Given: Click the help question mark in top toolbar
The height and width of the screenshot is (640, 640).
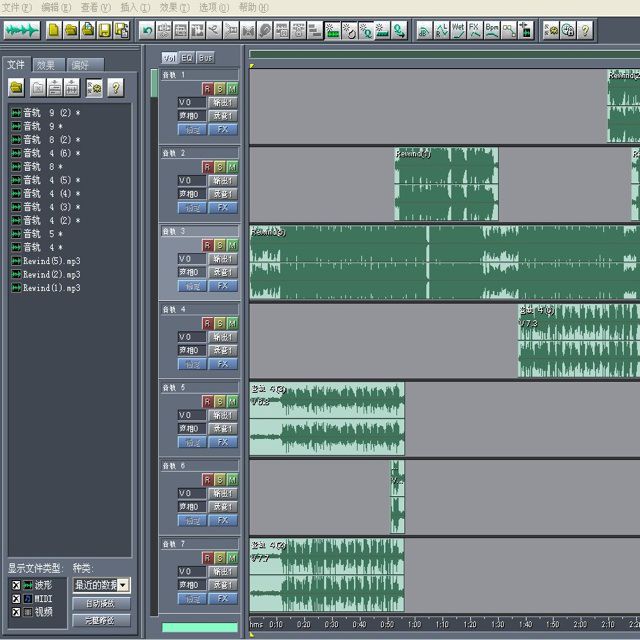Looking at the screenshot, I should [x=585, y=30].
